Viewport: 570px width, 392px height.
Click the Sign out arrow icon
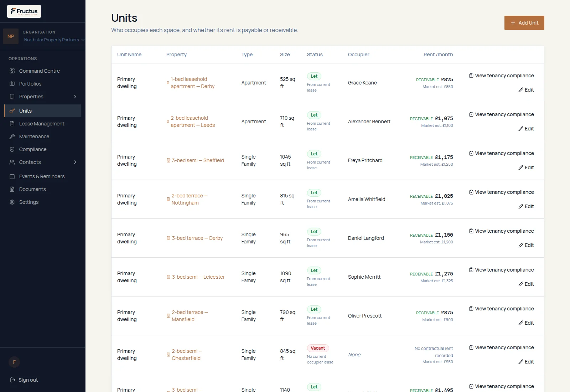13,380
